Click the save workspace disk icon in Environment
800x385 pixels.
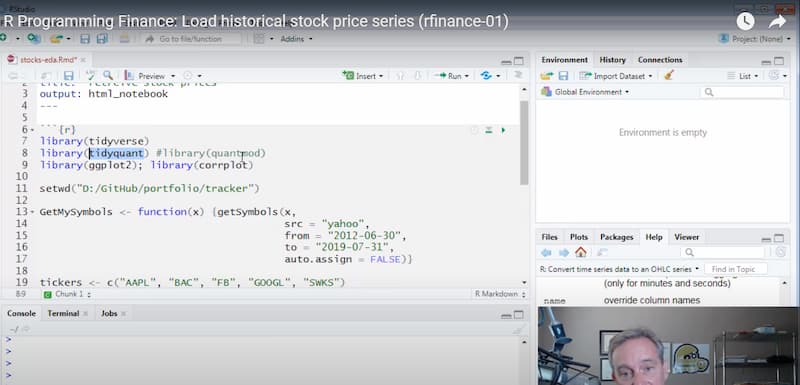pos(563,75)
